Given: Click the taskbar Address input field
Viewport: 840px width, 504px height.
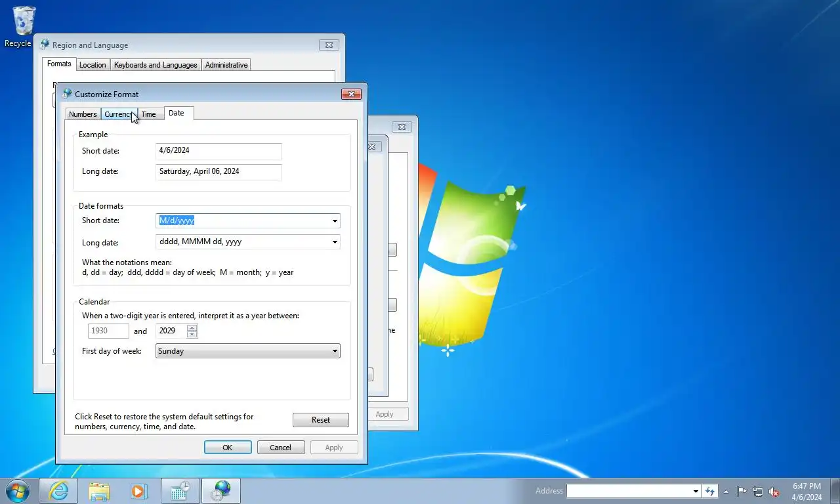Looking at the screenshot, I should [629, 491].
